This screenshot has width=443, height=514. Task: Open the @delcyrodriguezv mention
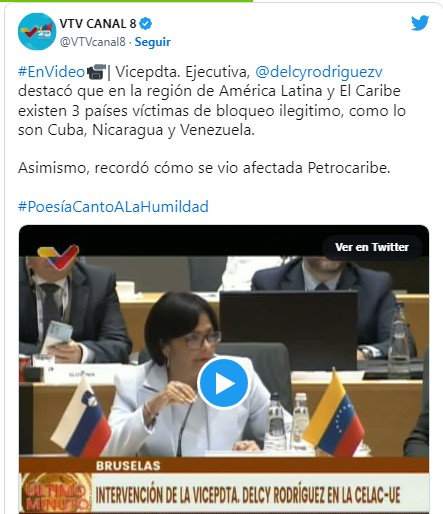point(319,72)
